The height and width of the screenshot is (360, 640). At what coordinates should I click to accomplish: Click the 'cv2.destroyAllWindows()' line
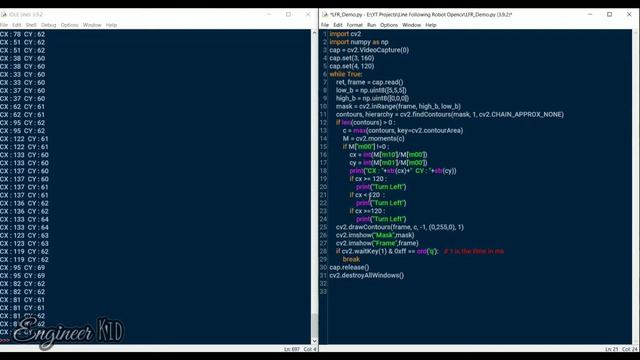tap(367, 276)
